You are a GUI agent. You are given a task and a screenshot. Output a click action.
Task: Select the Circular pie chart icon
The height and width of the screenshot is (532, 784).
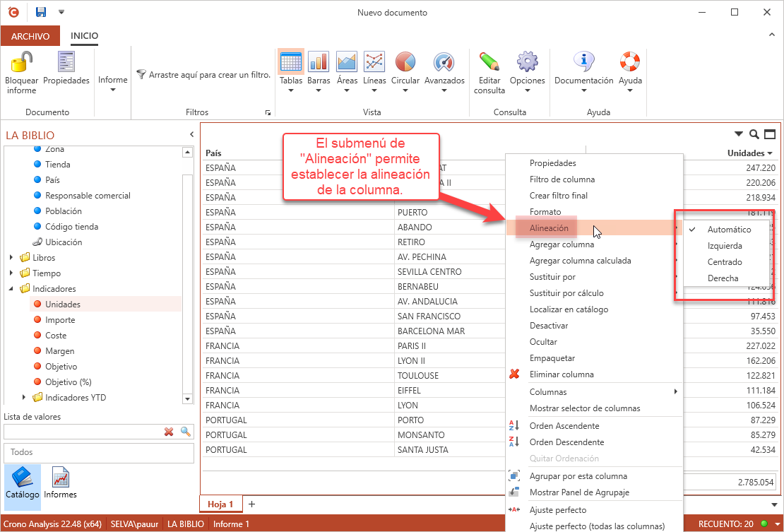click(405, 62)
